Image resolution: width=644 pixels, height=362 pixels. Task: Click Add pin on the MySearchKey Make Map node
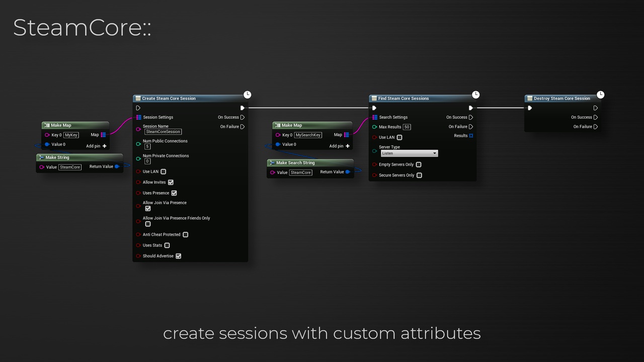340,146
